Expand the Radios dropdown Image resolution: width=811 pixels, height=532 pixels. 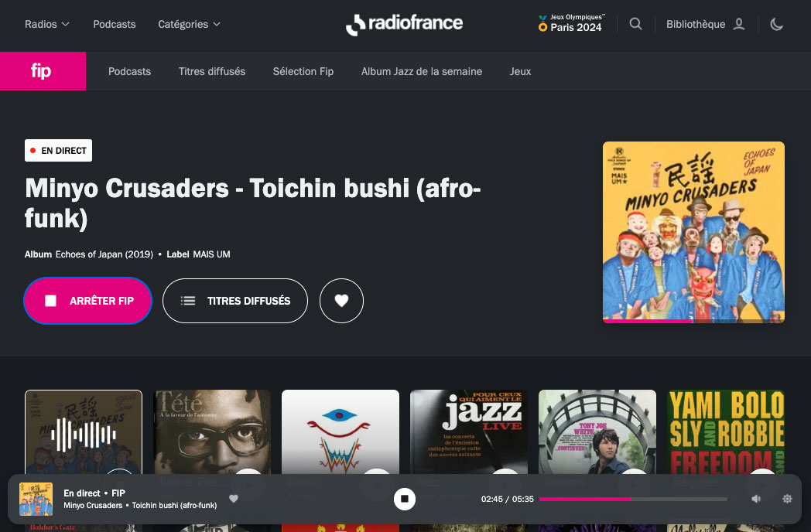(47, 24)
